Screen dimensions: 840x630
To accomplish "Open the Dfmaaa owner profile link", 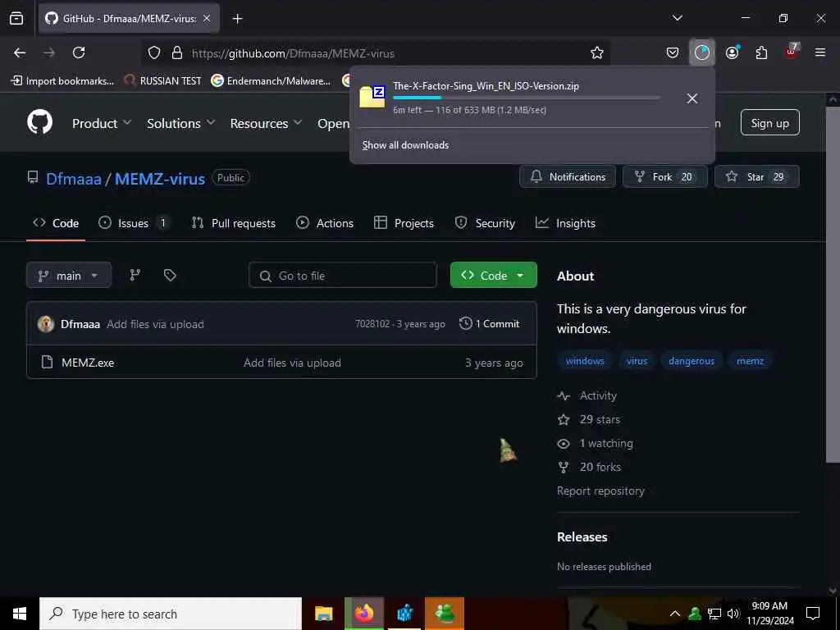I will (73, 178).
